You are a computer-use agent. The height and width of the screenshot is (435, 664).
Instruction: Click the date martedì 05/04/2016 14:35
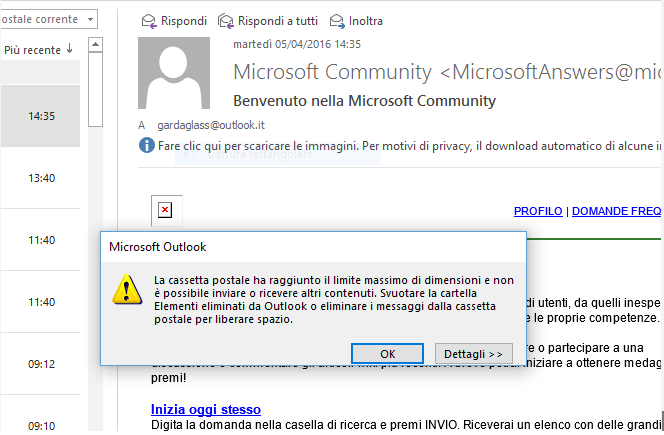297,44
